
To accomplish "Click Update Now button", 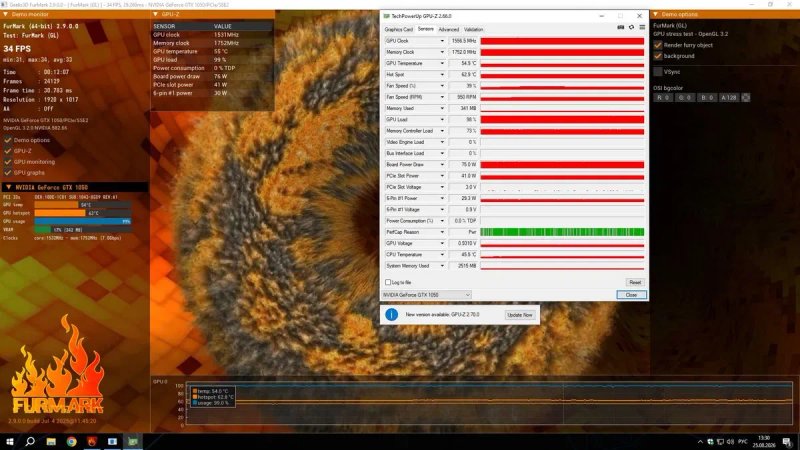I will click(520, 315).
